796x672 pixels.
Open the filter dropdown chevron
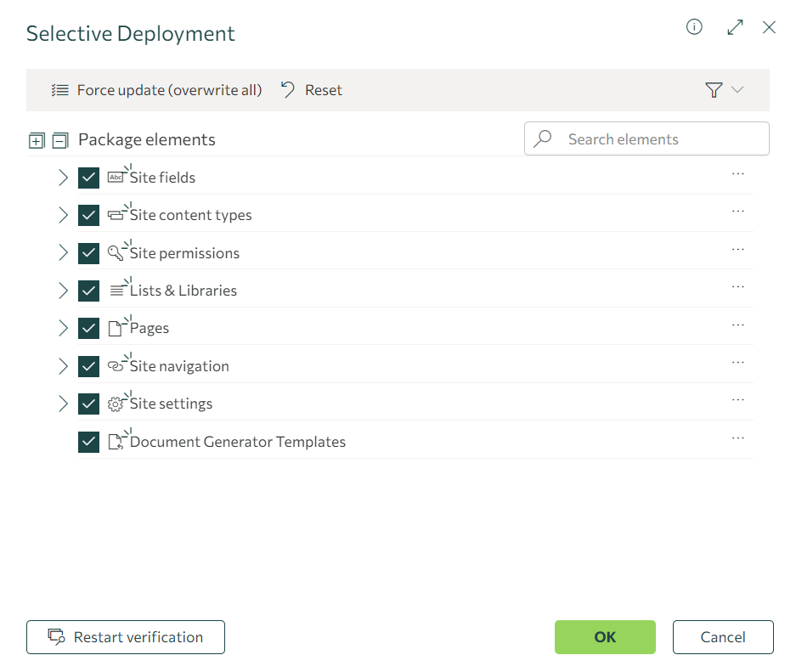click(737, 90)
